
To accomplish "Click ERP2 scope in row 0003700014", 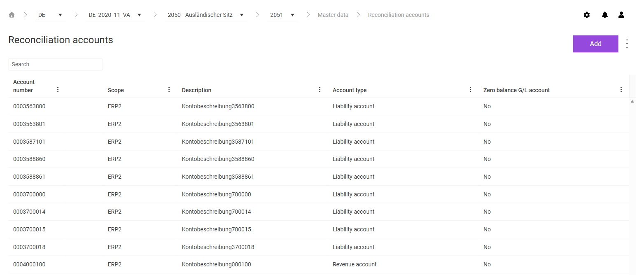I will [114, 212].
